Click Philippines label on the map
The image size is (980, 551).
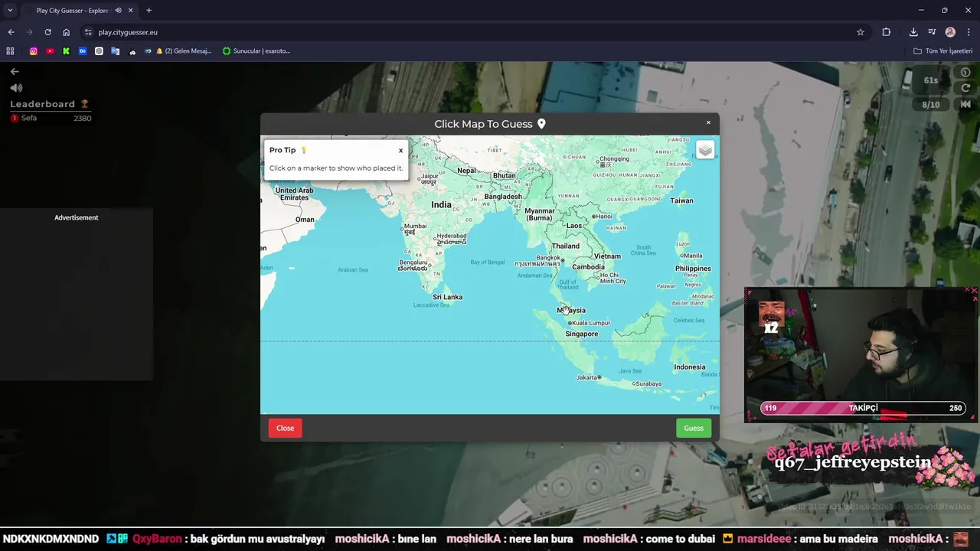tap(693, 269)
